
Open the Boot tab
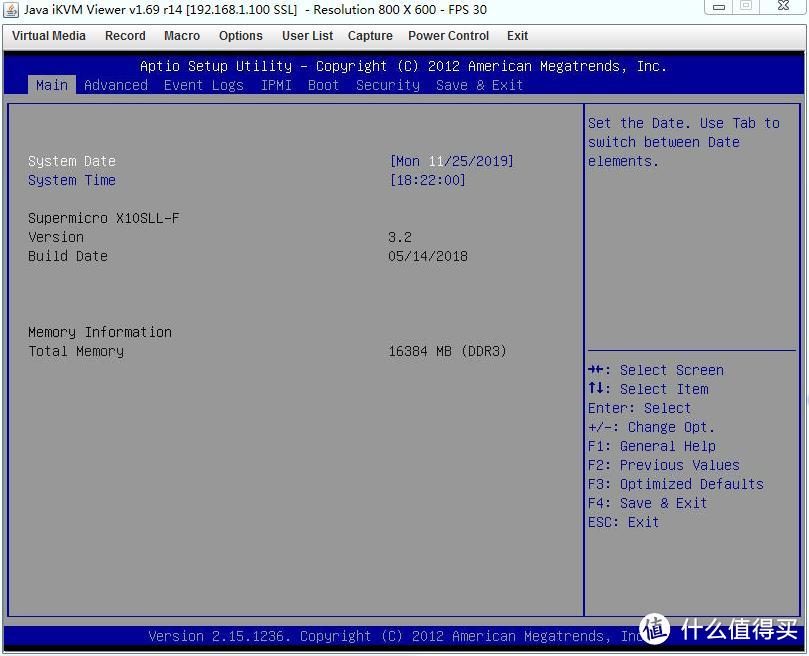[323, 85]
